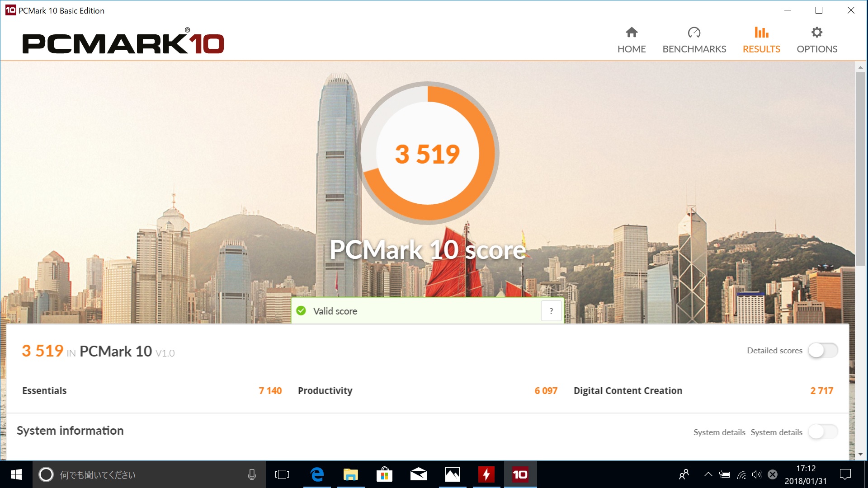Image resolution: width=868 pixels, height=488 pixels.
Task: Click the circled X tray icon
Action: tap(773, 474)
